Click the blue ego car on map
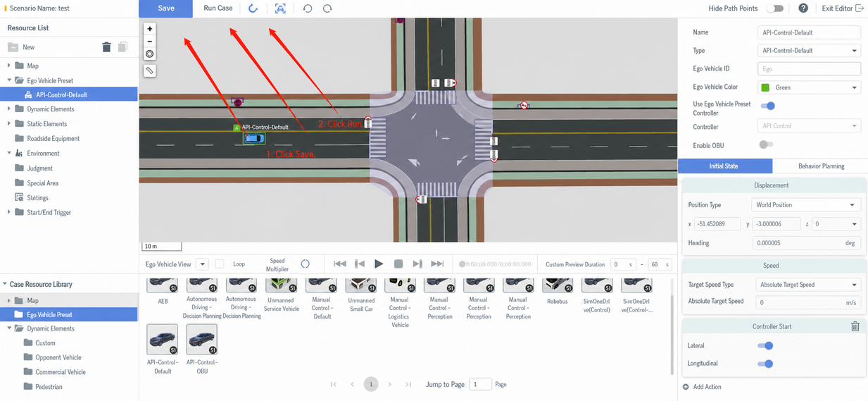Screen dimensions: 868x401 coord(254,138)
